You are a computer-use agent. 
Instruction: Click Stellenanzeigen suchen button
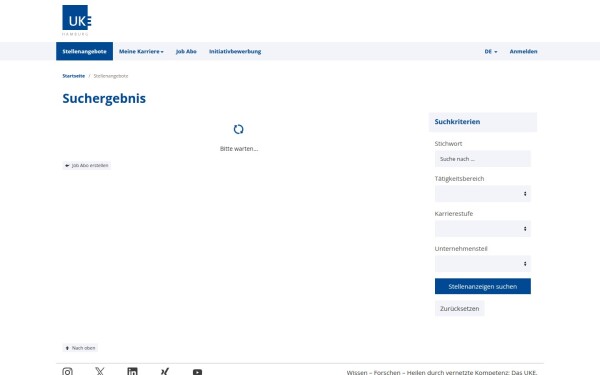tap(483, 286)
